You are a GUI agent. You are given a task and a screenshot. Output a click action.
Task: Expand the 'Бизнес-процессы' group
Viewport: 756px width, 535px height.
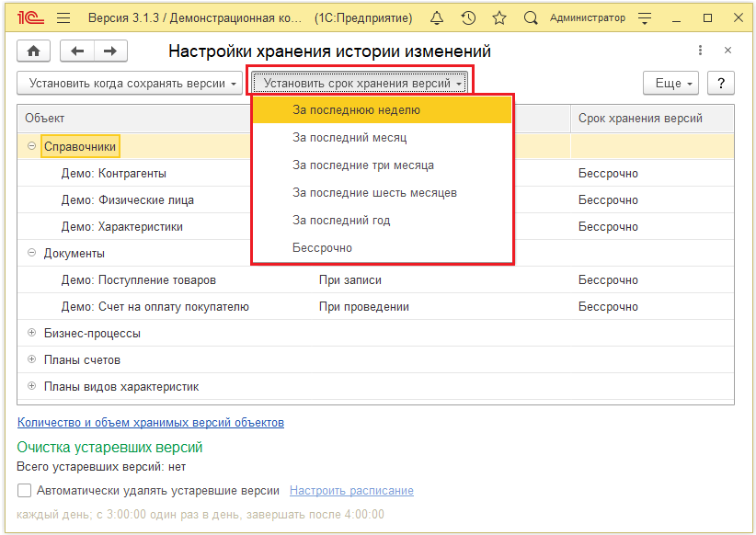coord(32,333)
